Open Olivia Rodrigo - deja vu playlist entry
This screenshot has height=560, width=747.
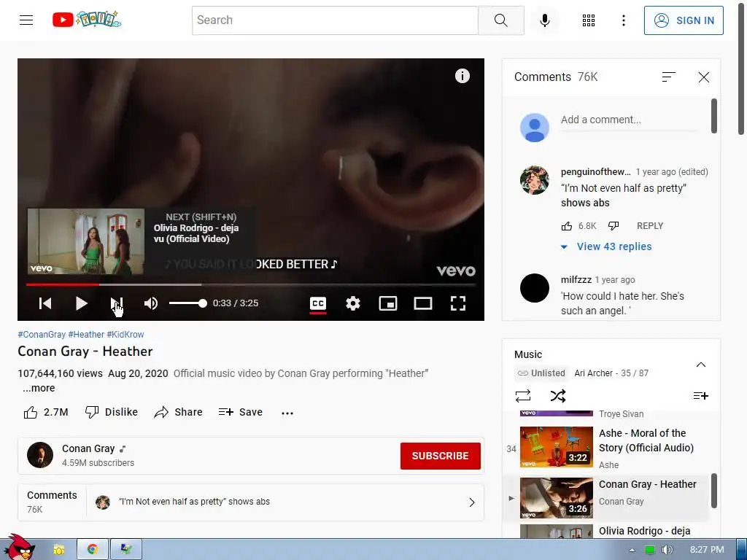606,531
